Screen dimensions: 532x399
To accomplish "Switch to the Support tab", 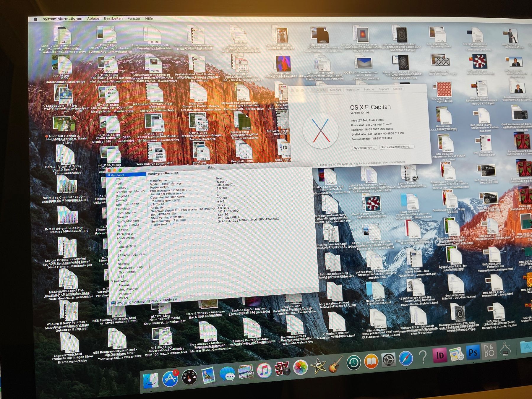I will (384, 89).
